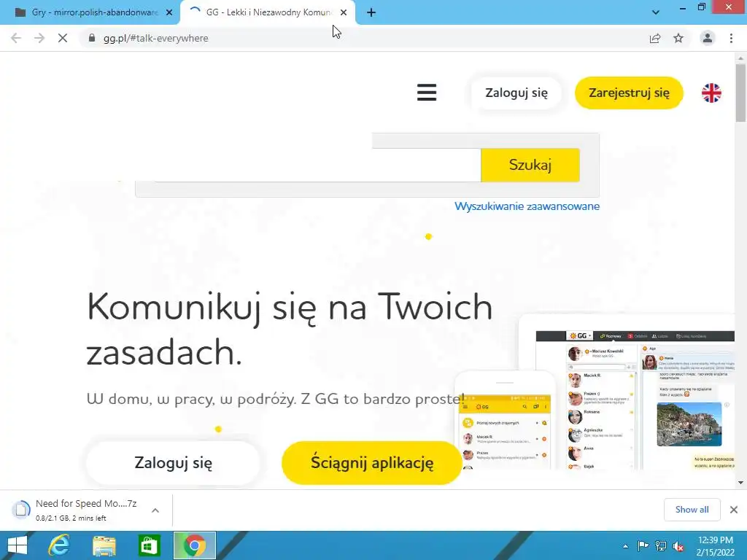Switch to the Gry mirror.polish-abandonware tab
747x560 pixels.
89,12
